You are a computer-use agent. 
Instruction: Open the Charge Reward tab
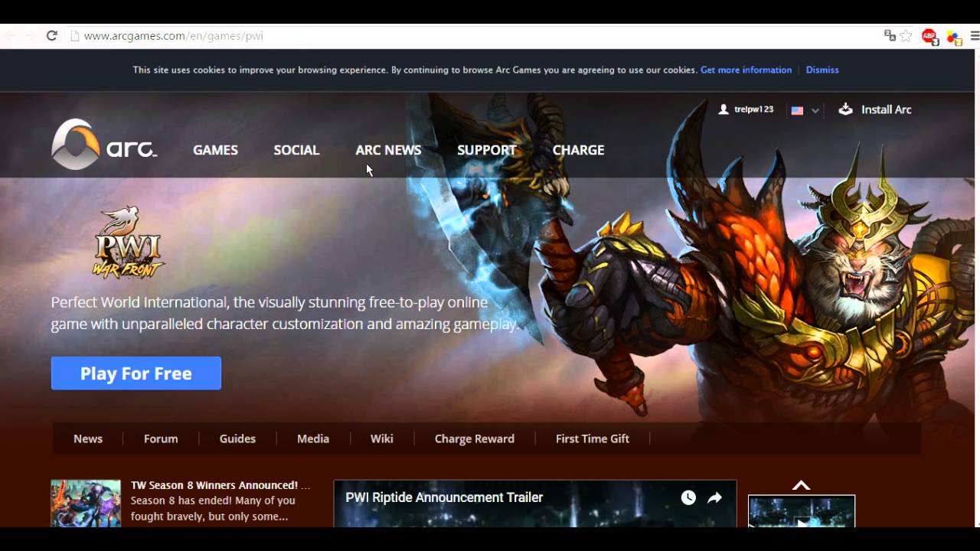pos(475,439)
